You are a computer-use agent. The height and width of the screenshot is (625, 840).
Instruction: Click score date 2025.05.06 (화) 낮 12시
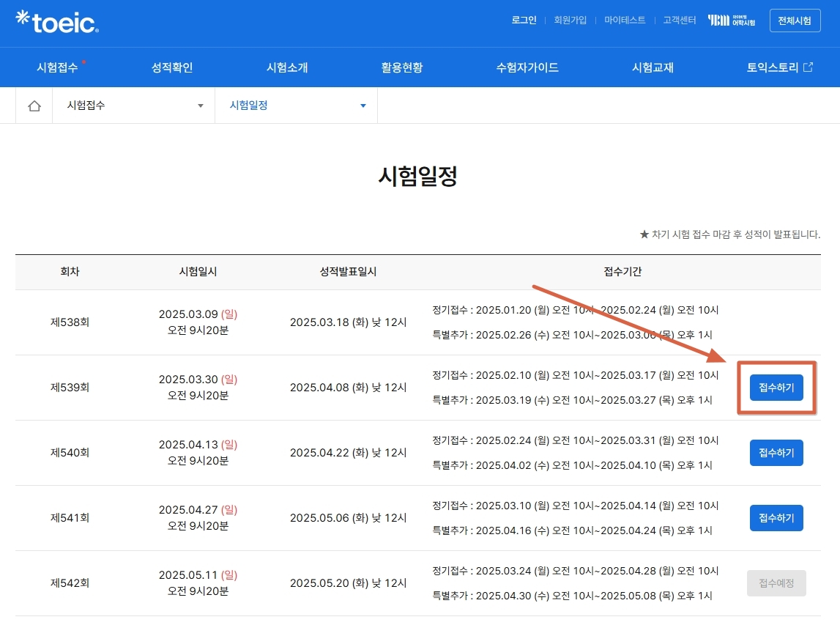pos(348,518)
